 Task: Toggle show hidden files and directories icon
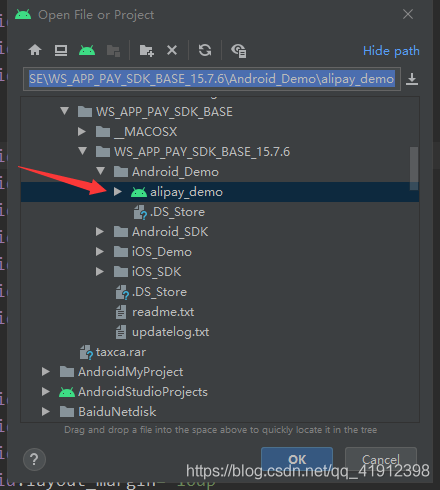pos(238,51)
